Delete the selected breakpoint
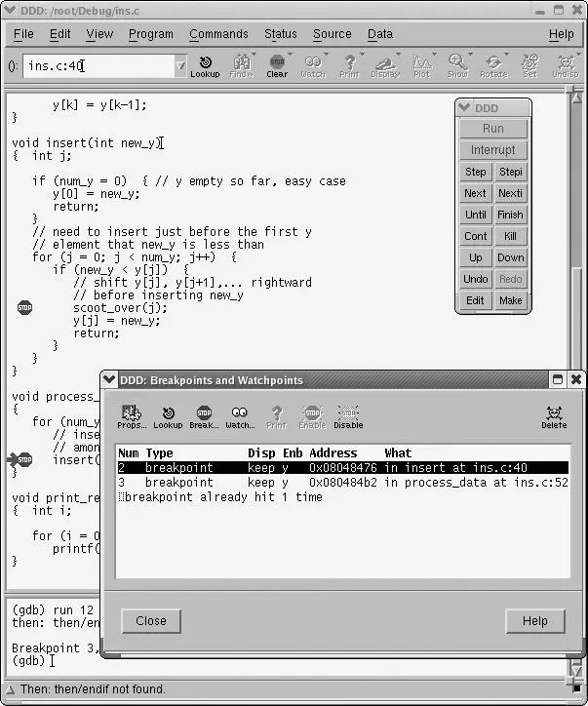This screenshot has height=706, width=588. tap(554, 416)
